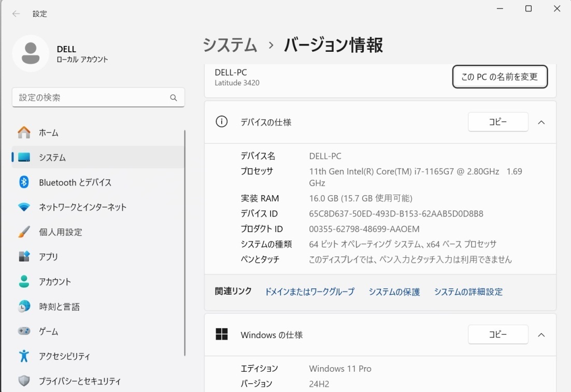Click the DELL local account avatar

31,53
